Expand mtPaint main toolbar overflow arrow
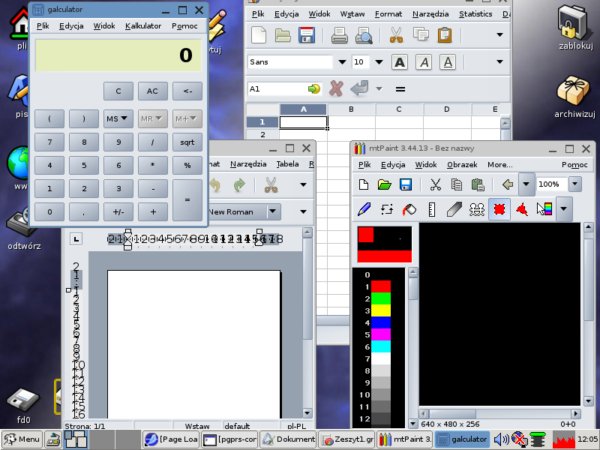This screenshot has height=450, width=600. click(526, 184)
